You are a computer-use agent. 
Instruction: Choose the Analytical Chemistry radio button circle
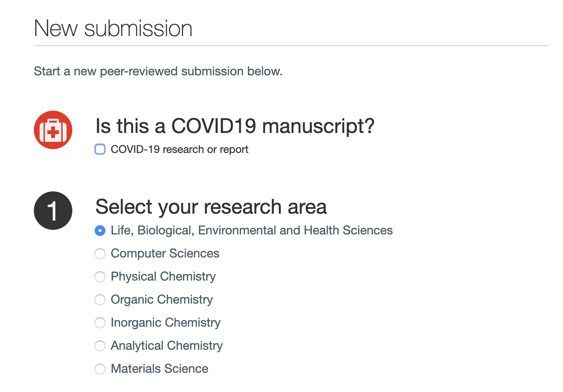[x=100, y=346]
